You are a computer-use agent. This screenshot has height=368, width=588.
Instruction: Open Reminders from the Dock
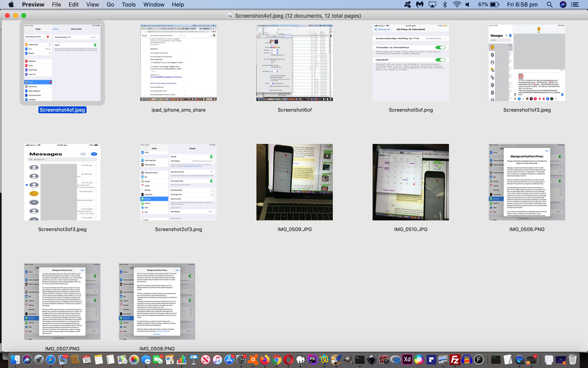pos(110,359)
